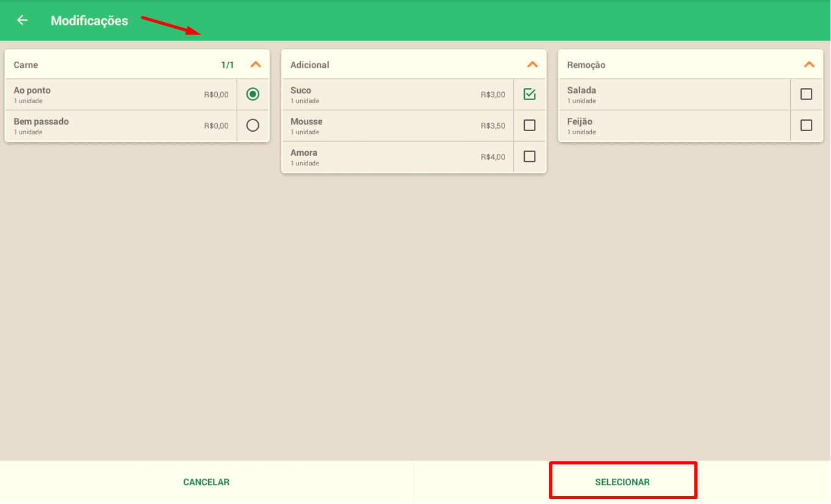Click the 1/1 counter in Carne
831x504 pixels.
228,65
